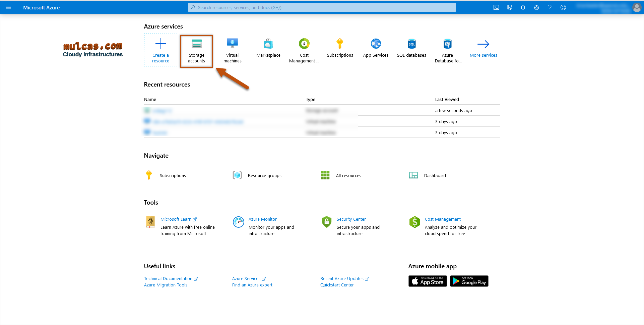This screenshot has height=325, width=644.
Task: Click the search resources input field
Action: [322, 7]
